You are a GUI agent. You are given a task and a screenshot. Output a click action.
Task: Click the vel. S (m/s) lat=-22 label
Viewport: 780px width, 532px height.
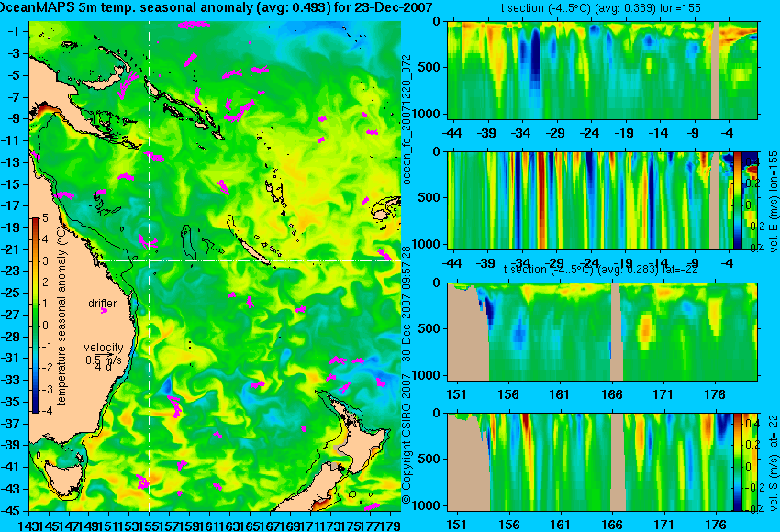pos(774,462)
